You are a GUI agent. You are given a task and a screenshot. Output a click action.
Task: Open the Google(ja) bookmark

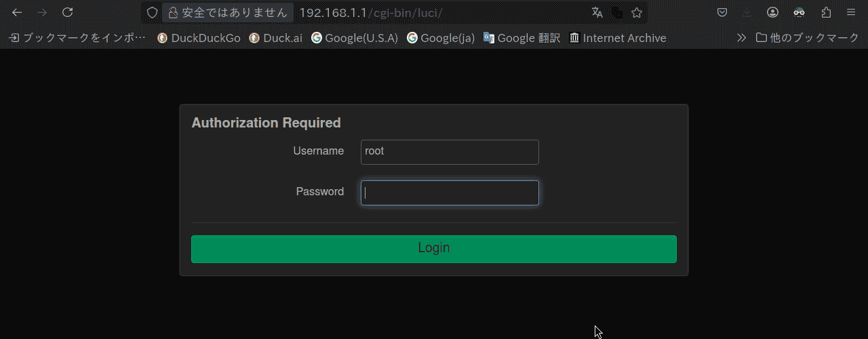pos(441,38)
